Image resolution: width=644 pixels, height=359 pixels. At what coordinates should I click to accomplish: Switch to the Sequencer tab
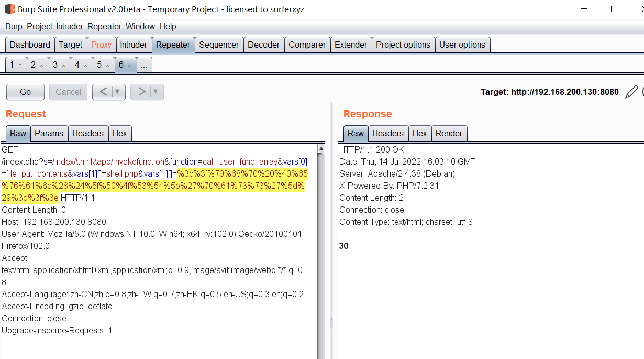(219, 45)
